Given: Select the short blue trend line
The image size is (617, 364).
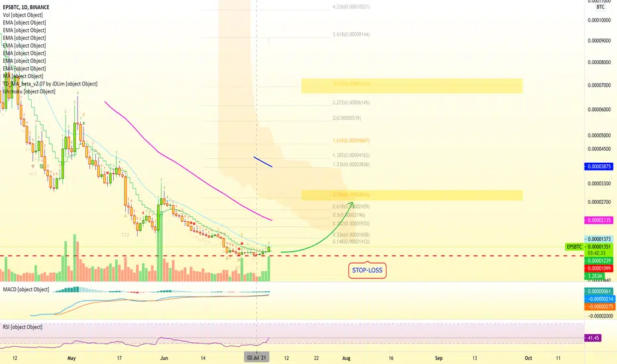Looking at the screenshot, I should (x=263, y=161).
